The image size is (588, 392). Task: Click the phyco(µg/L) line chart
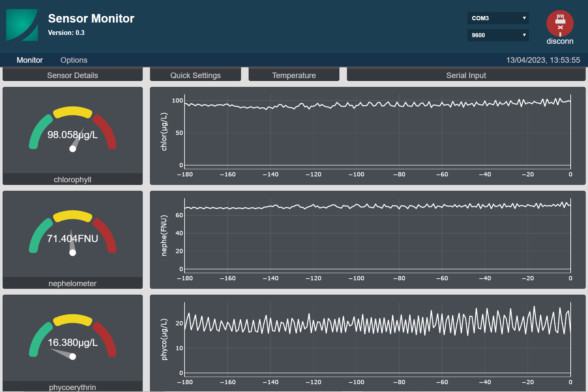[377, 340]
